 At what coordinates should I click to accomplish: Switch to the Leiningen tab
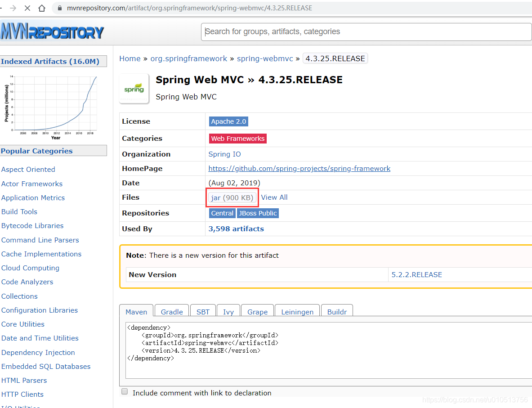pos(297,312)
